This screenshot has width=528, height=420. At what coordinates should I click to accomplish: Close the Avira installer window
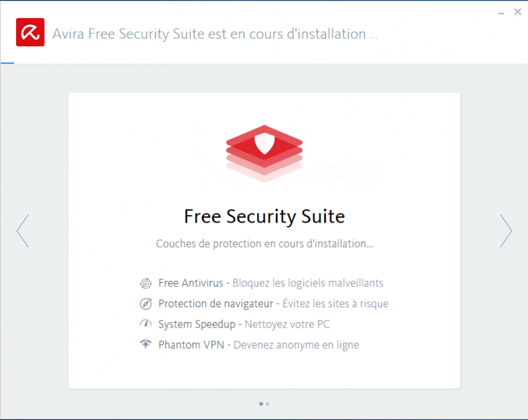516,13
